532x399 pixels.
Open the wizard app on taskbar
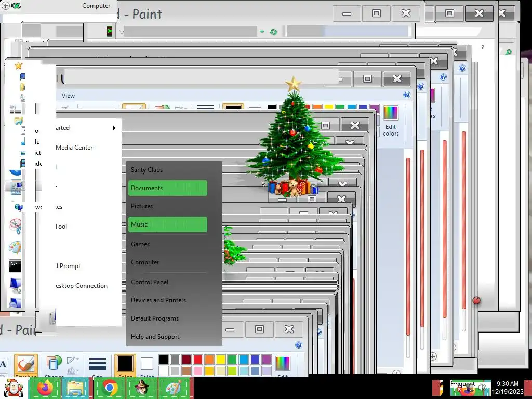point(141,388)
